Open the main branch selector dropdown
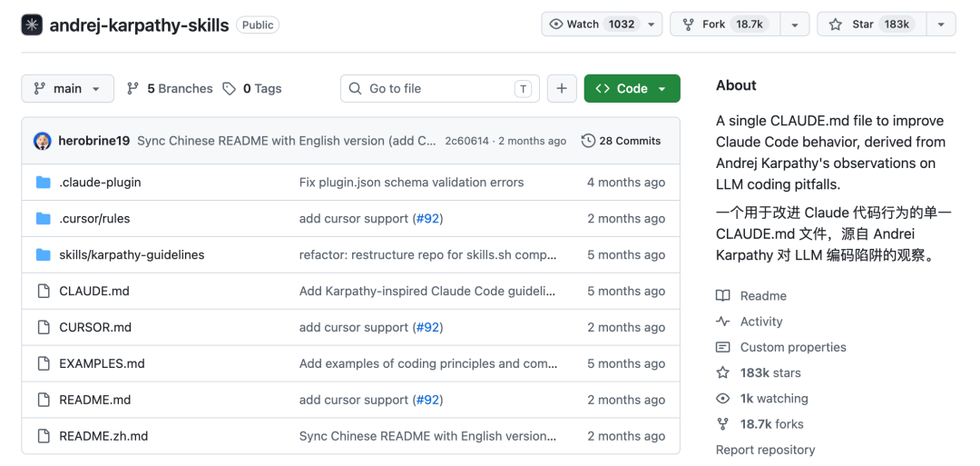 (67, 89)
